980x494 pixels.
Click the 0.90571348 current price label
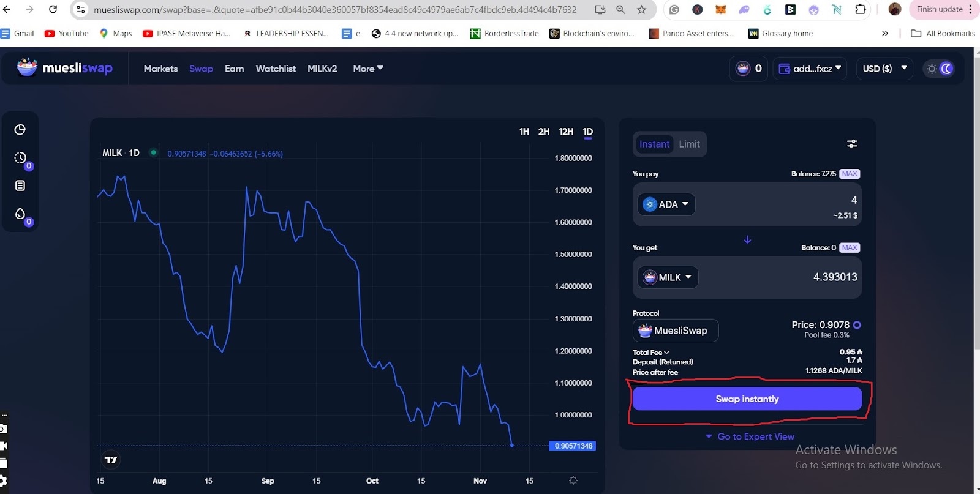(x=573, y=446)
